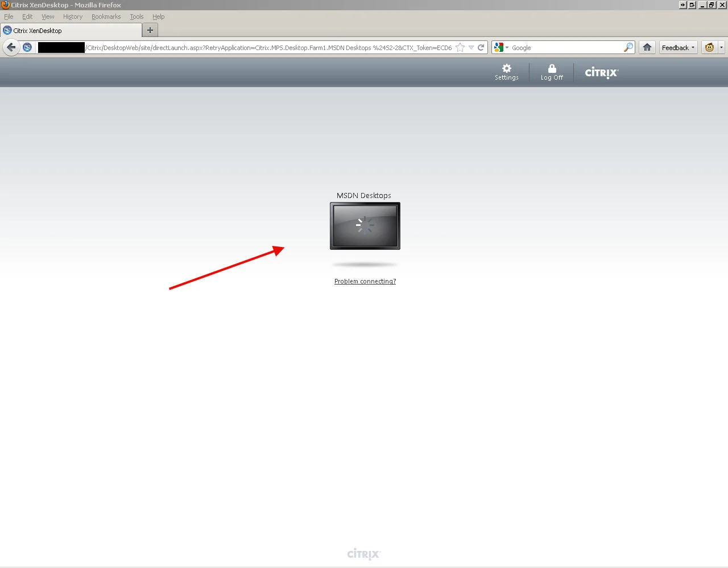728x568 pixels.
Task: Open the Firefox Home page button
Action: pos(647,48)
